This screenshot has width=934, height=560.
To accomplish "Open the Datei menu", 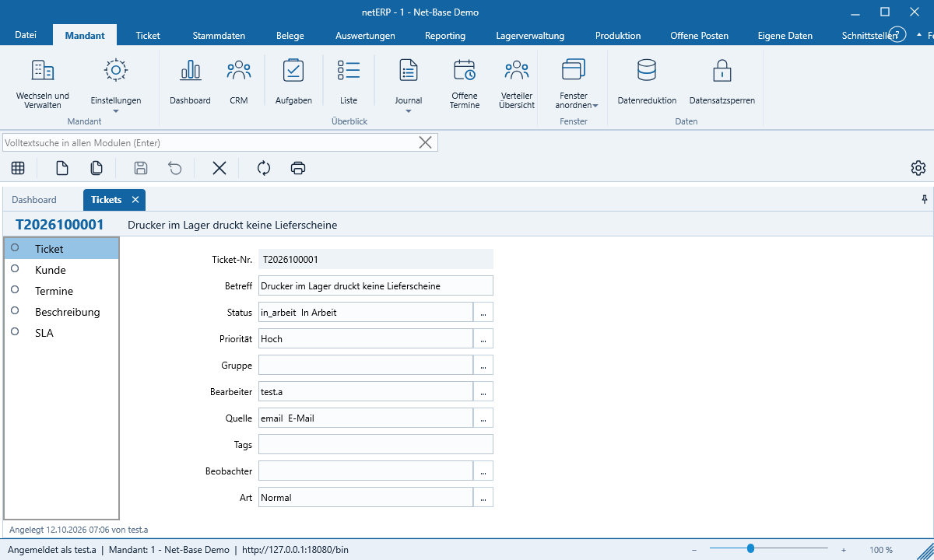I will point(26,35).
